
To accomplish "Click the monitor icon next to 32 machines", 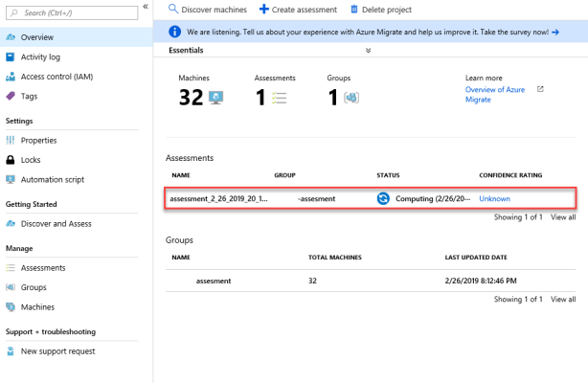I will click(x=216, y=98).
